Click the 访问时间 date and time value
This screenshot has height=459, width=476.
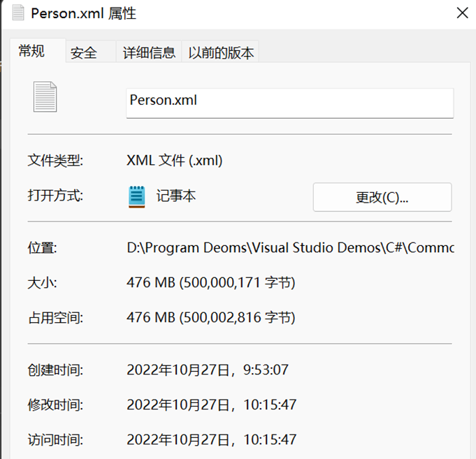point(211,439)
